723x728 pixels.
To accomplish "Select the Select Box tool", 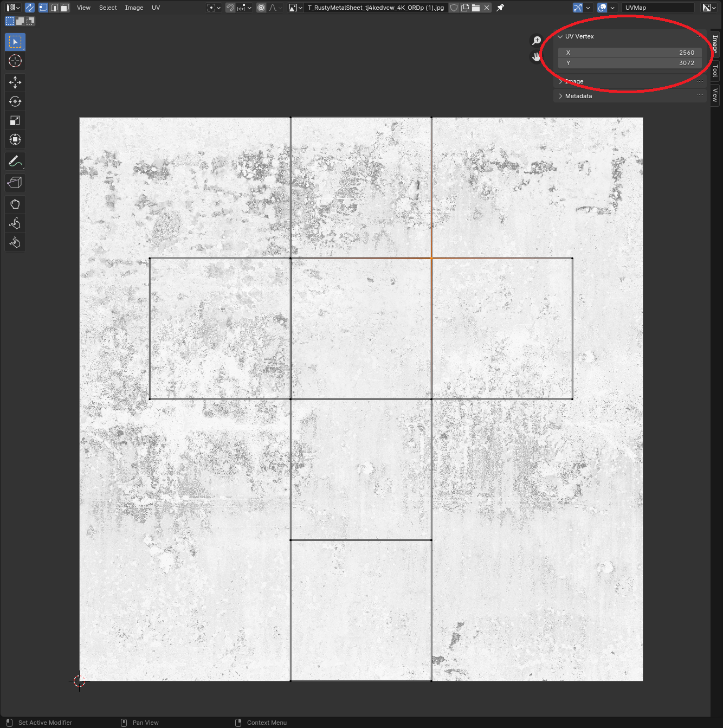I will coord(15,42).
